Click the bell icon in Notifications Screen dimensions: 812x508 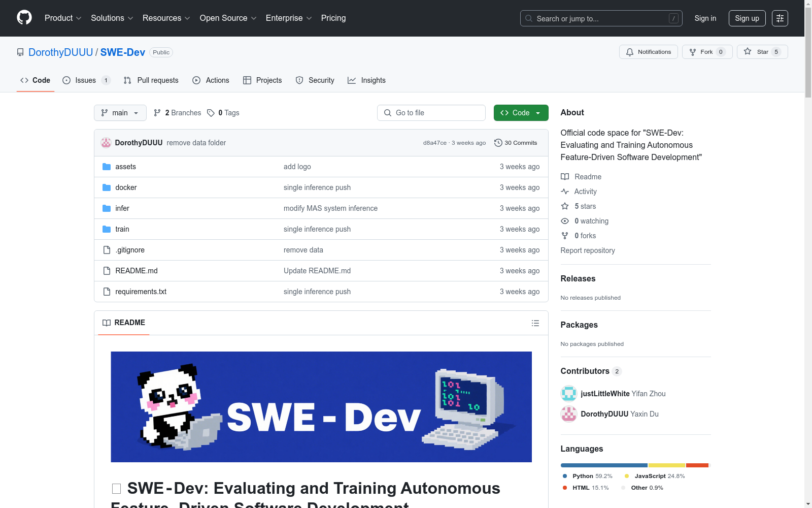coord(630,52)
